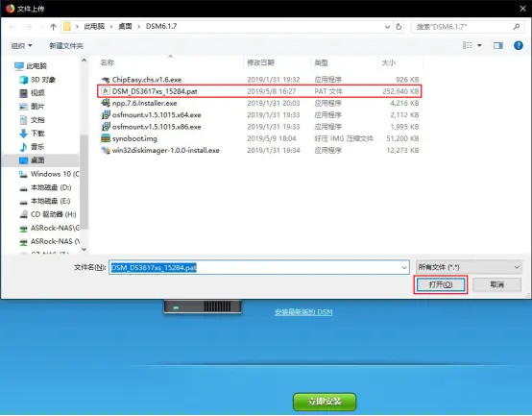
Task: Open the 文件名 combo box dropdown arrow
Action: click(404, 267)
